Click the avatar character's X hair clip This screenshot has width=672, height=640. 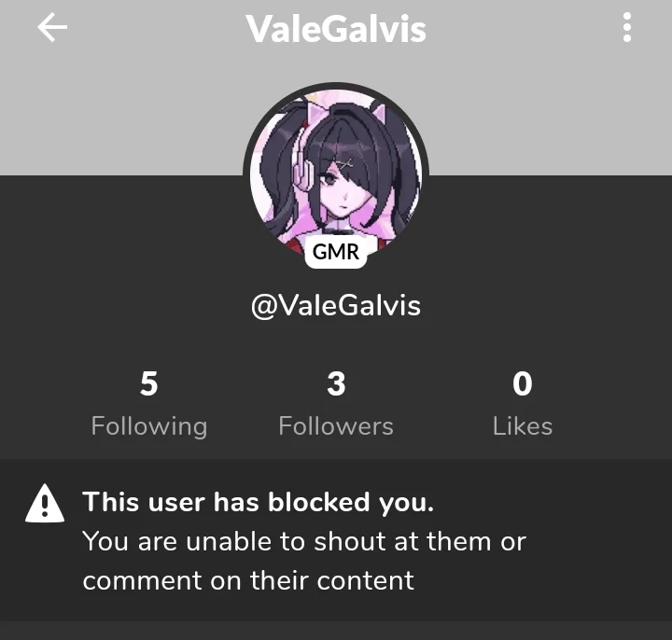click(345, 163)
